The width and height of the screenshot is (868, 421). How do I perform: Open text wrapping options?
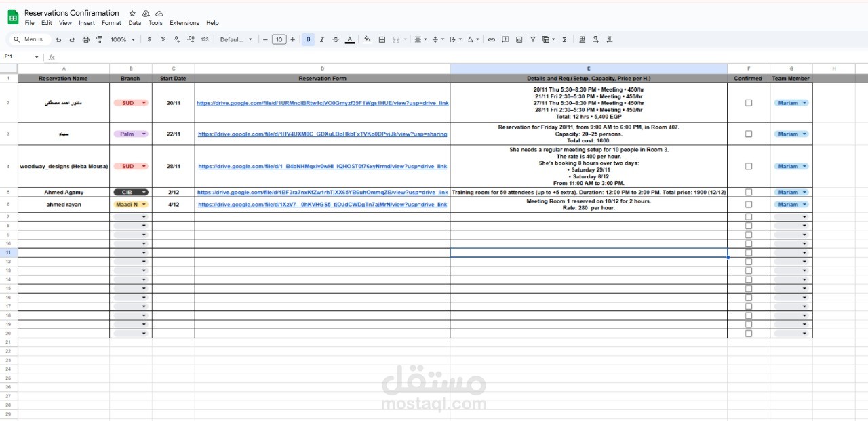[456, 39]
